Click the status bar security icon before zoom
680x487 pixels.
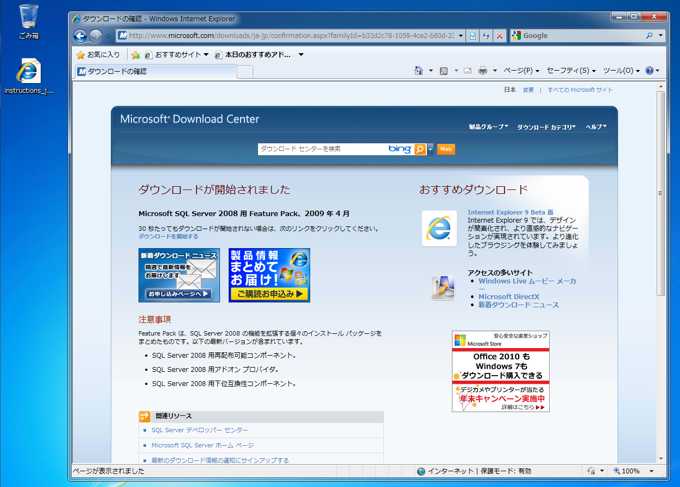click(x=591, y=471)
